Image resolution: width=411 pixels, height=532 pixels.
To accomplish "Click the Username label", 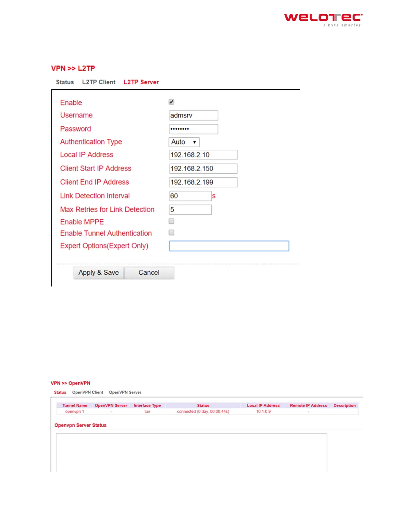I will 76,115.
